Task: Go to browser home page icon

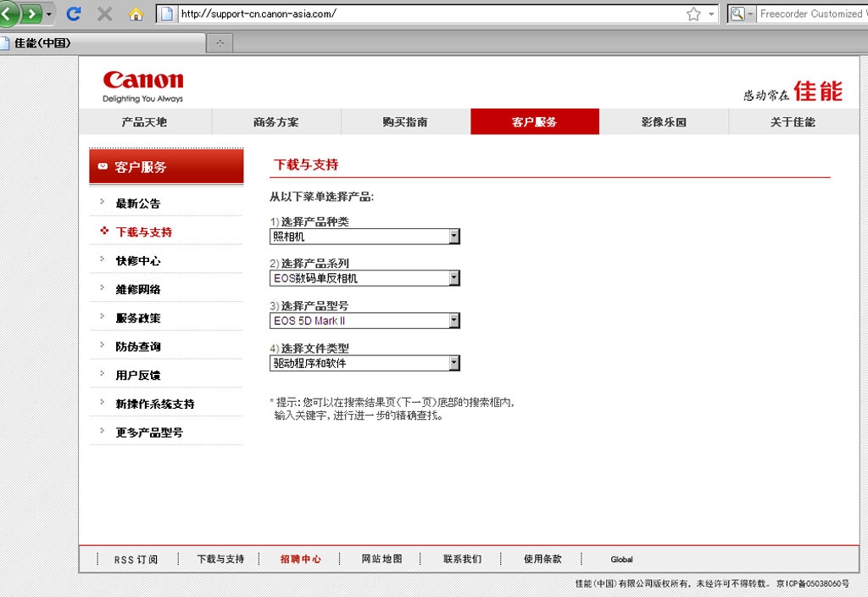Action: (136, 14)
